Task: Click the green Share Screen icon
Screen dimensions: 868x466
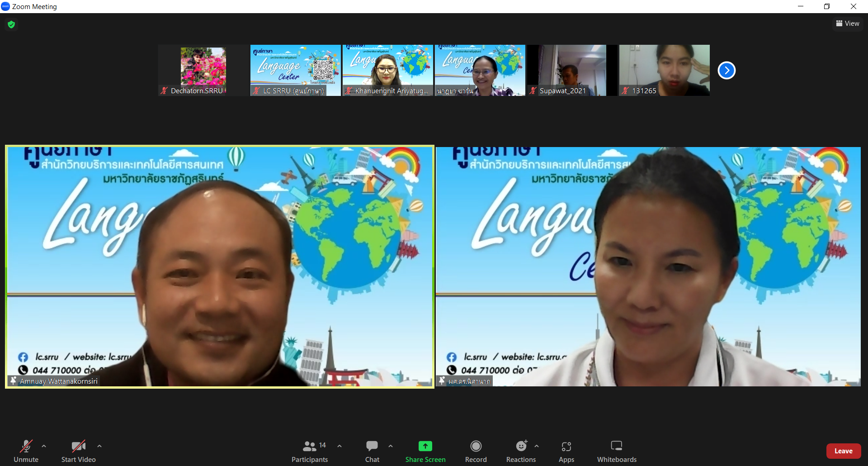Action: (x=425, y=446)
